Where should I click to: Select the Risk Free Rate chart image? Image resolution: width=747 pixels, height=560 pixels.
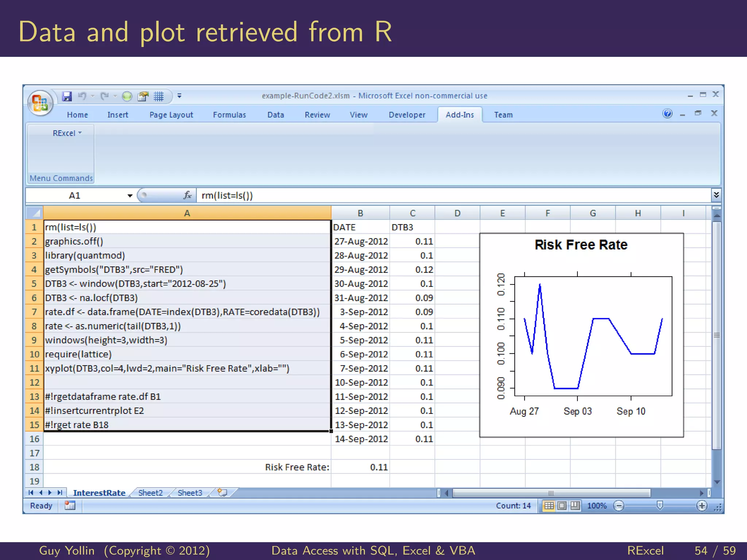pos(581,335)
